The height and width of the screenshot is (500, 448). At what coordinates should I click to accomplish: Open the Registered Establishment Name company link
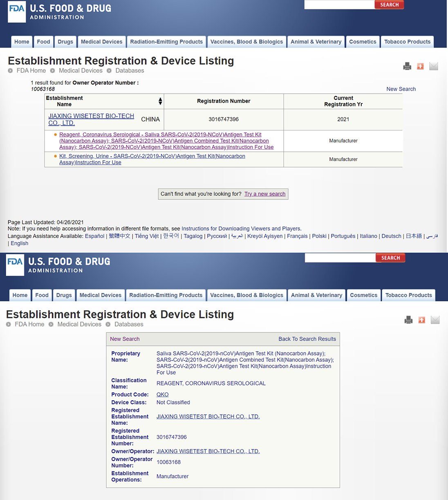(208, 417)
